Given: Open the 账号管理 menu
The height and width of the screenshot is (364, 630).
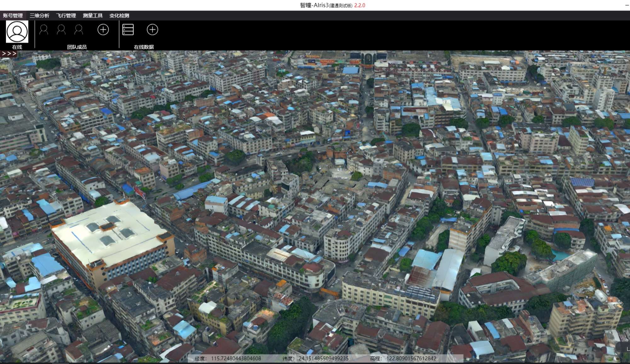Looking at the screenshot, I should (x=13, y=15).
